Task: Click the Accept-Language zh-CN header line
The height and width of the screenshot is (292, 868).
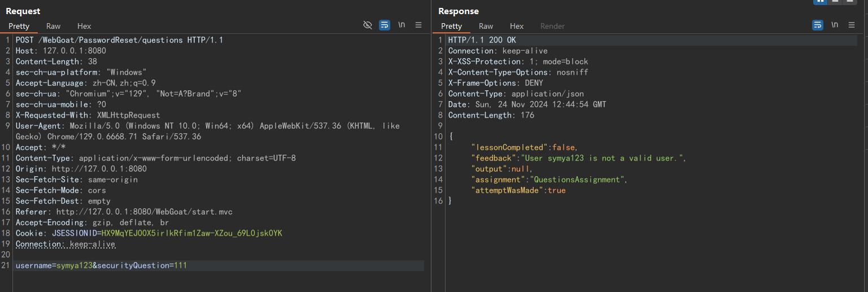Action: 85,83
